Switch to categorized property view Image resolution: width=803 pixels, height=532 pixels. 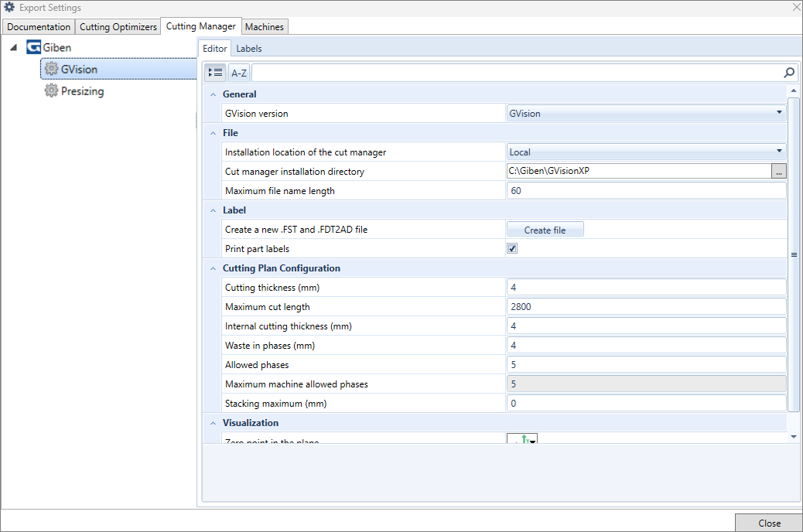click(x=216, y=73)
